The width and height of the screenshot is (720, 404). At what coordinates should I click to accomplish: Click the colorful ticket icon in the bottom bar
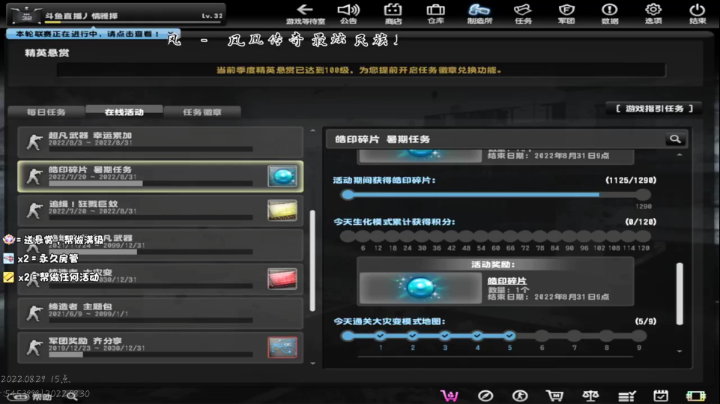696,395
